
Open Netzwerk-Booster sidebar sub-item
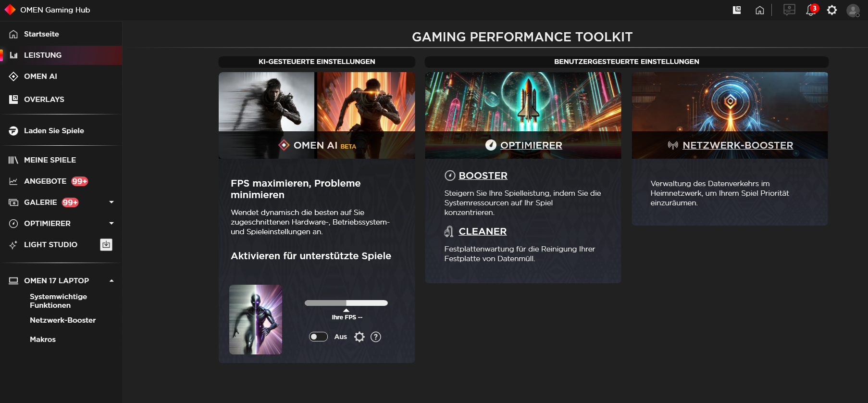coord(63,320)
